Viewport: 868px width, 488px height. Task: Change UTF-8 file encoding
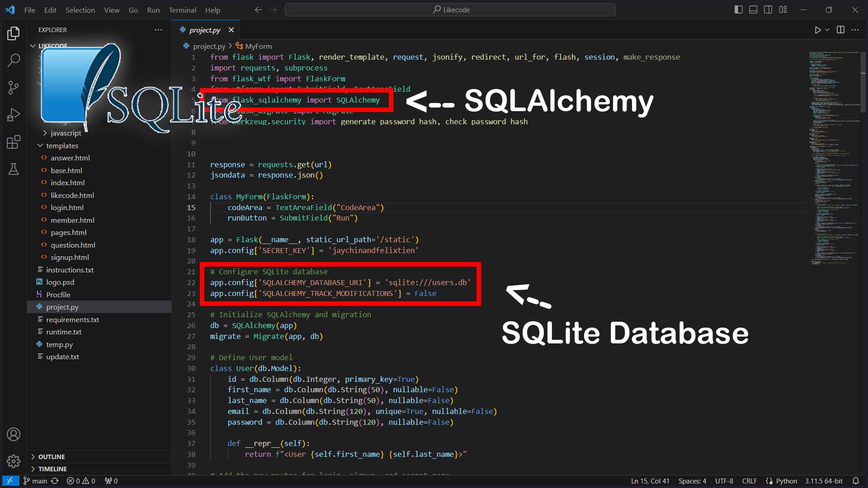point(724,481)
